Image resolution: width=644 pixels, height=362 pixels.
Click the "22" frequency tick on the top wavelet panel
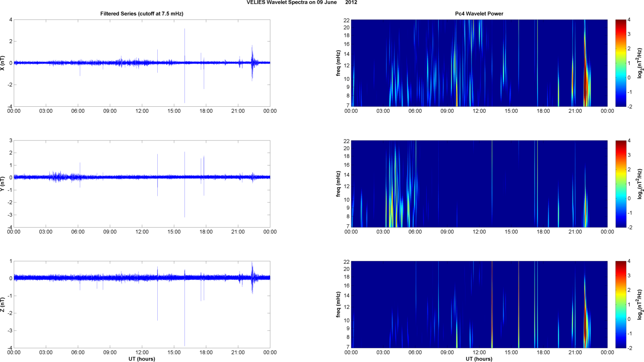(x=346, y=20)
